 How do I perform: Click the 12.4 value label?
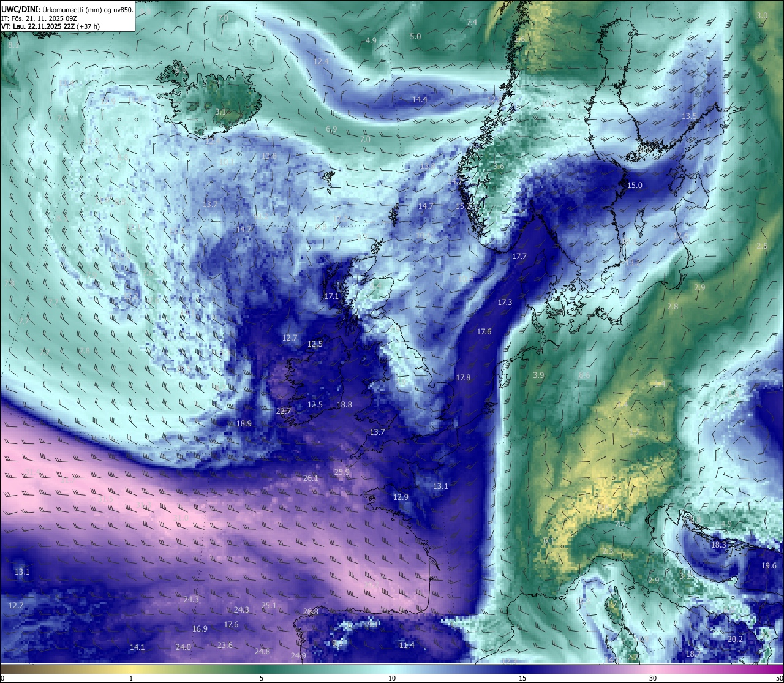[x=322, y=62]
